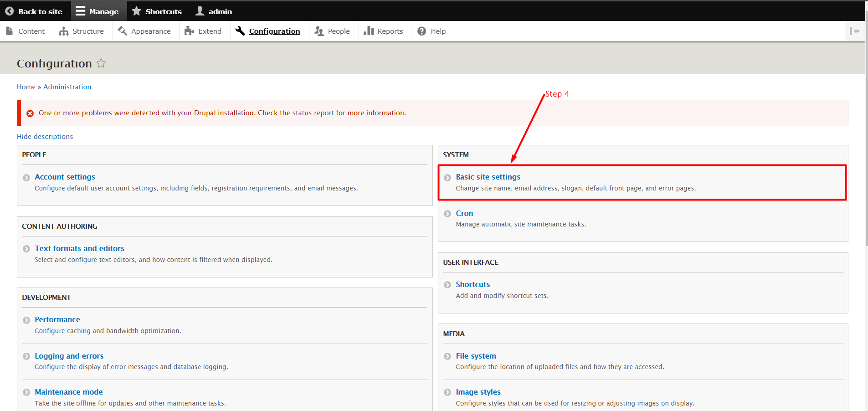Click the Reports bar chart icon

click(x=369, y=31)
